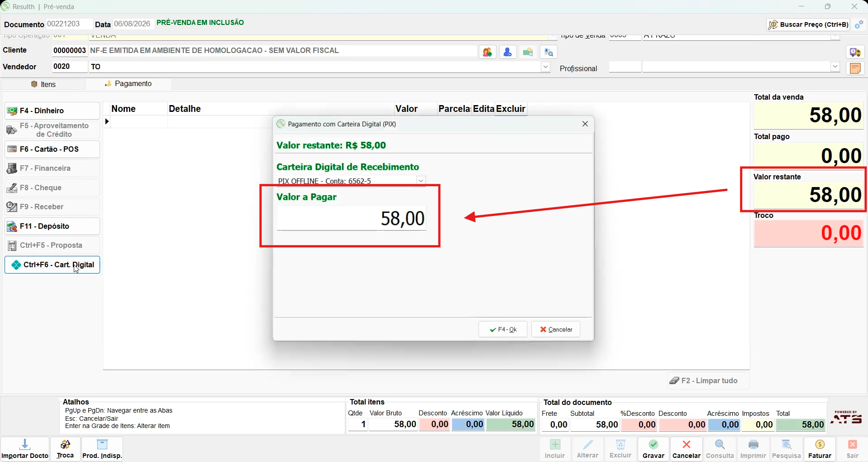Click the Sair exit icon

coord(852,449)
